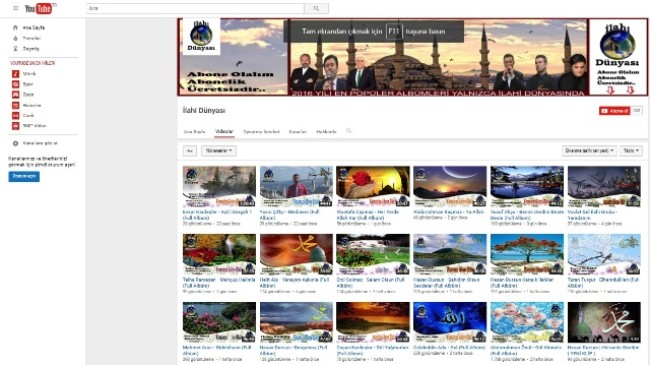Screen dimensions: 650x365
Task: Open Ana Sayfa home icon in sidebar
Action: tap(15, 27)
